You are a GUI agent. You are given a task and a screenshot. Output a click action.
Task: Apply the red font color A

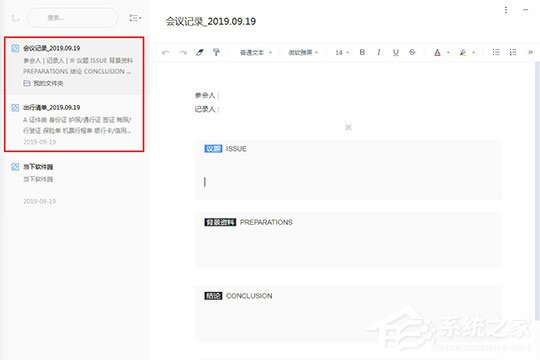[x=437, y=52]
